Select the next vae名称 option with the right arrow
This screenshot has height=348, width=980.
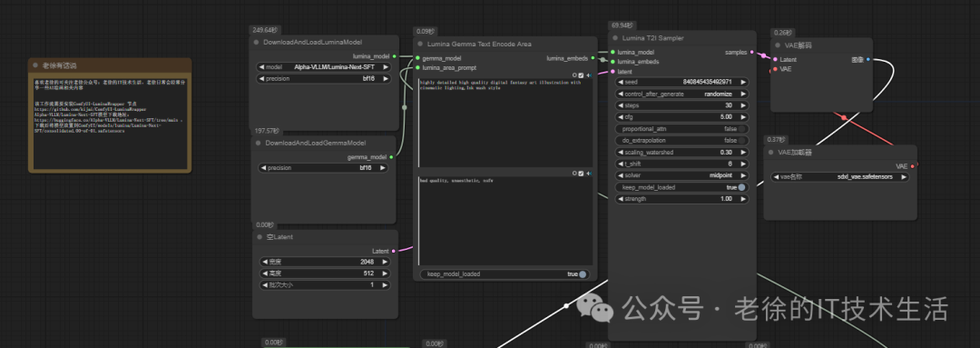tap(904, 177)
